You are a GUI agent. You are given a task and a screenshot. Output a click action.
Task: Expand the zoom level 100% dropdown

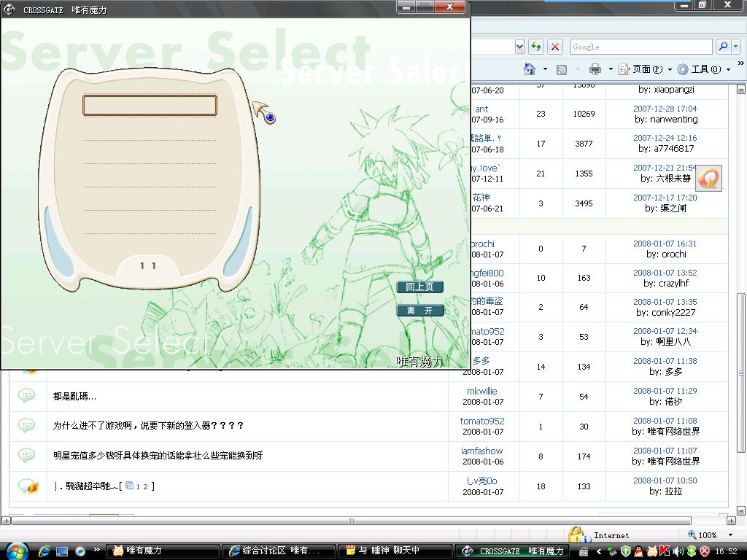pyautogui.click(x=731, y=535)
